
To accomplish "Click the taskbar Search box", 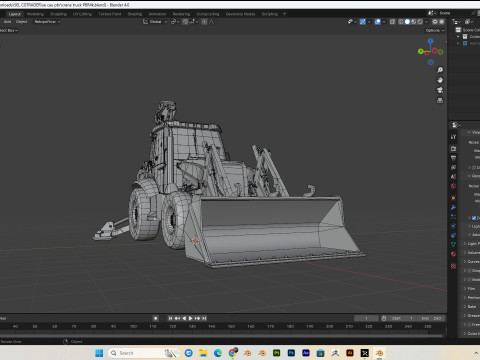I will point(143,353).
